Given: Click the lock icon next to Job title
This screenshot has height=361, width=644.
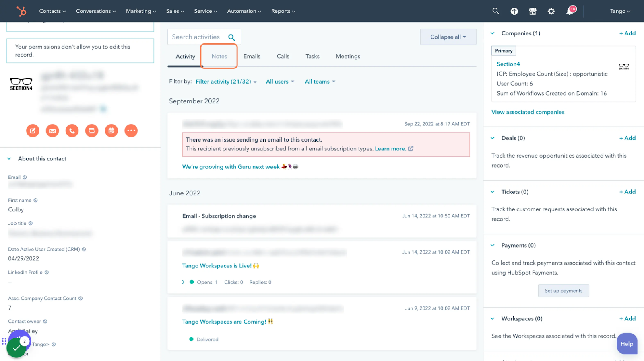Looking at the screenshot, I should coord(30,223).
